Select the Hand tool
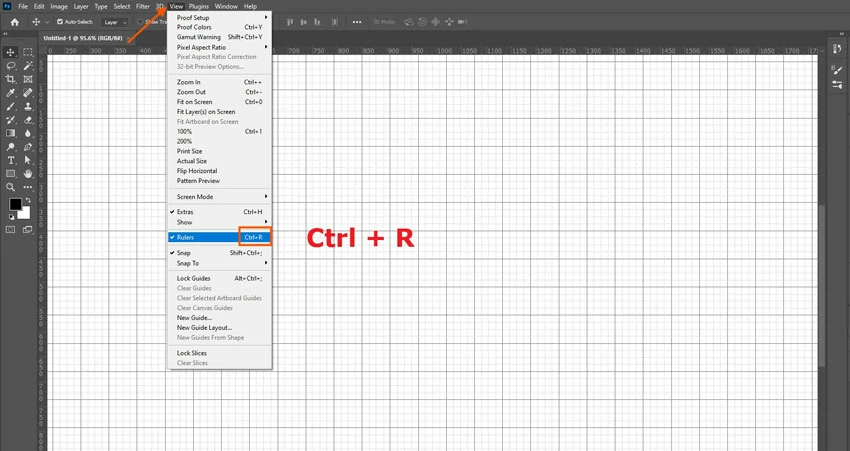The image size is (850, 451). tap(28, 174)
